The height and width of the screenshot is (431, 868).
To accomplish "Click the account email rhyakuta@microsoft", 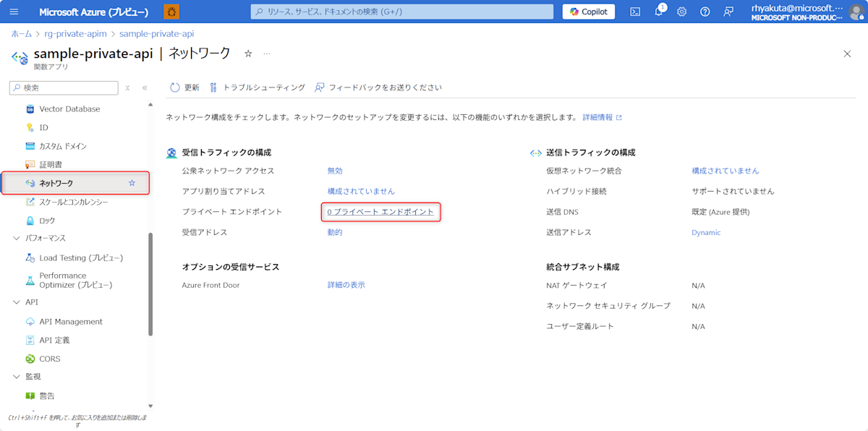I will tap(797, 7).
